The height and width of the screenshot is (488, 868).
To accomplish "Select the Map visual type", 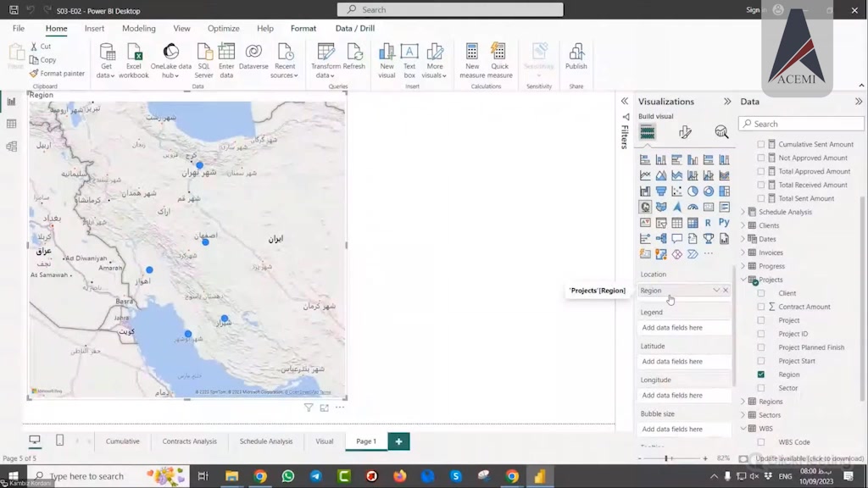I will tap(645, 207).
